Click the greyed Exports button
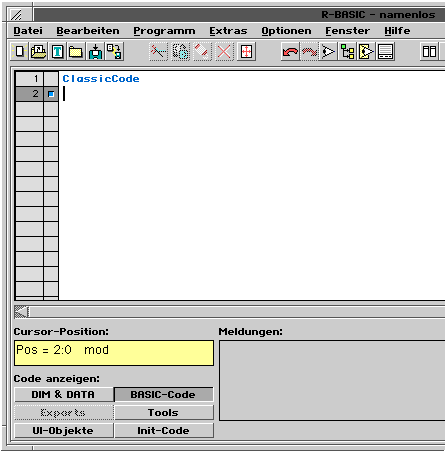 [63, 413]
